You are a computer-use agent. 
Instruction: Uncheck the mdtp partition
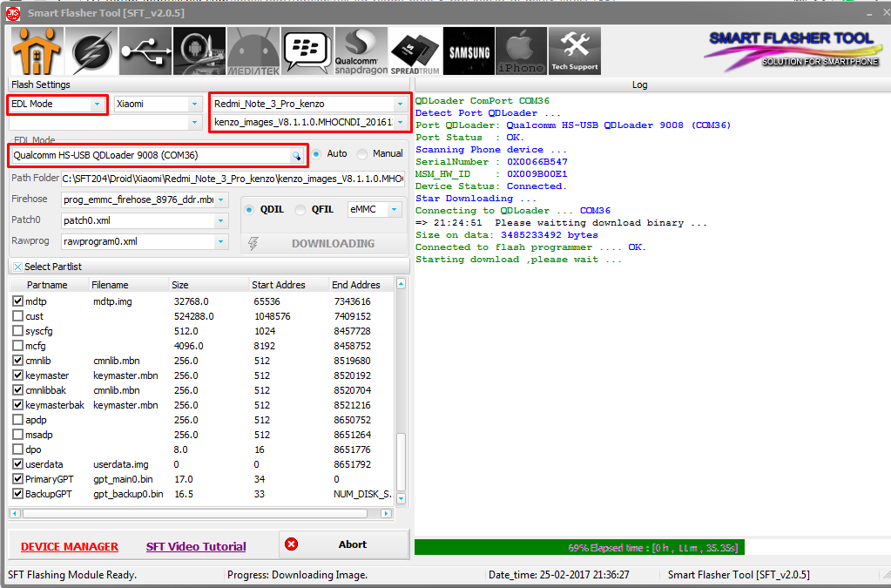(x=17, y=301)
